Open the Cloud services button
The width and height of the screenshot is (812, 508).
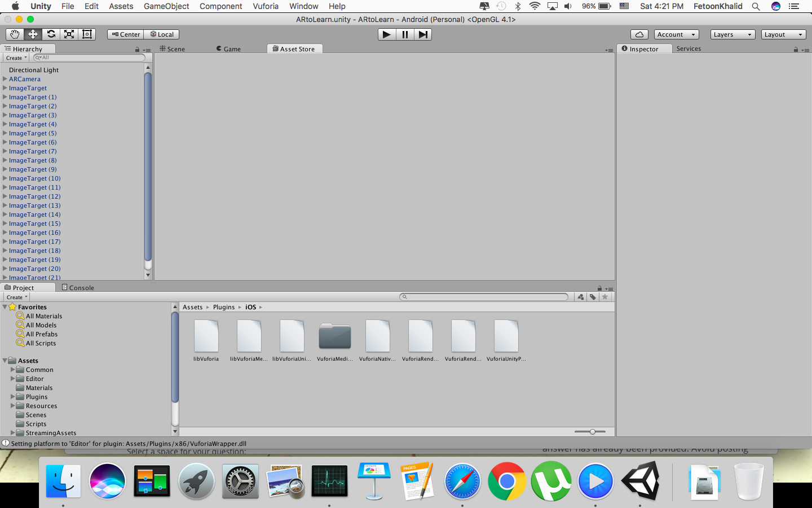639,34
